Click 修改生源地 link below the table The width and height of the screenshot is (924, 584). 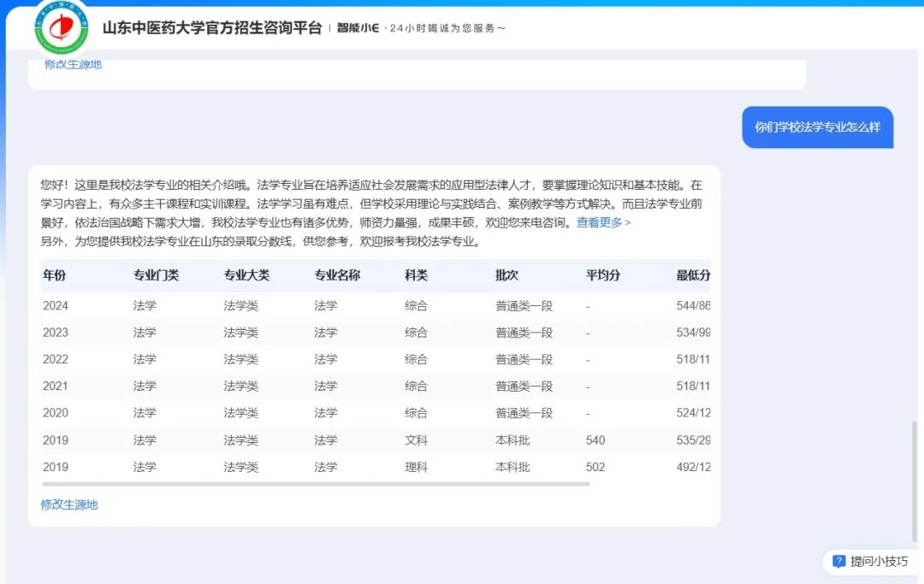(69, 504)
